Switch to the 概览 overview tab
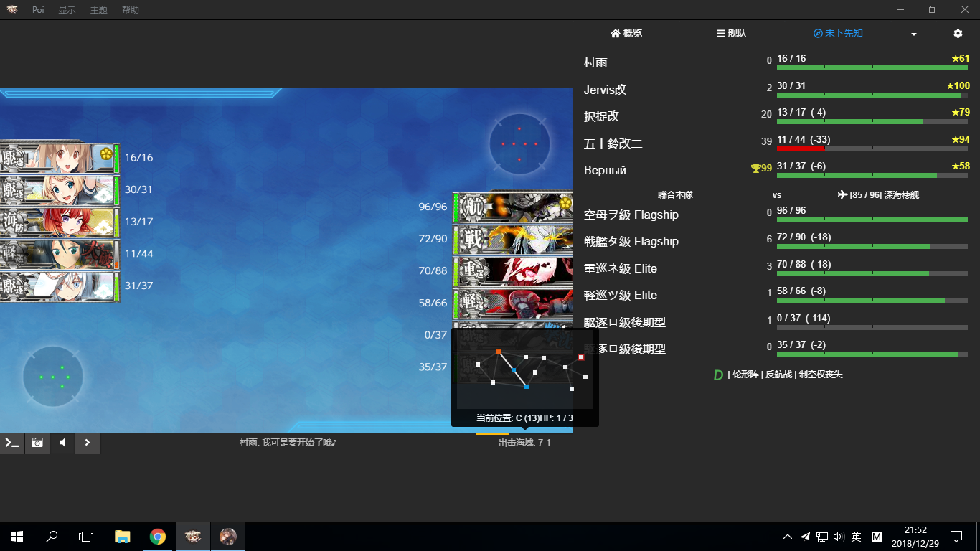980x551 pixels. (626, 34)
